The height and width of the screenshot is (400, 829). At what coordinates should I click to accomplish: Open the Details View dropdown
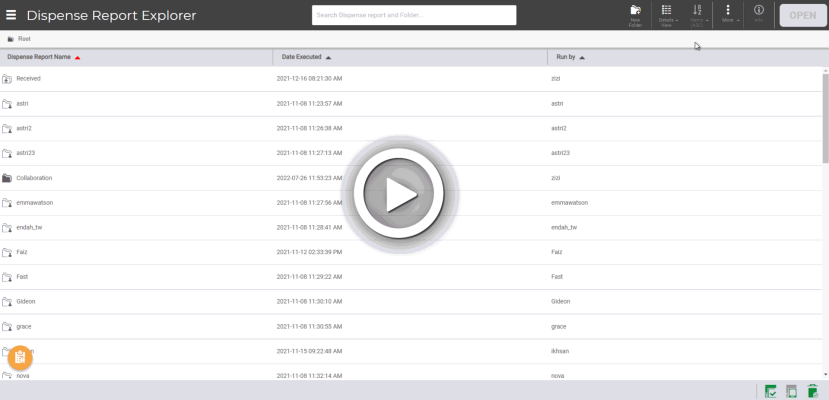tap(667, 14)
